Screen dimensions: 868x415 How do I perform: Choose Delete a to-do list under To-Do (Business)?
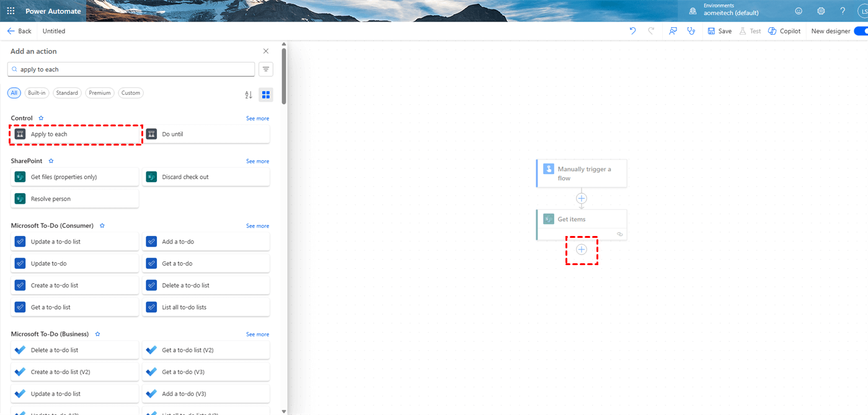(75, 350)
